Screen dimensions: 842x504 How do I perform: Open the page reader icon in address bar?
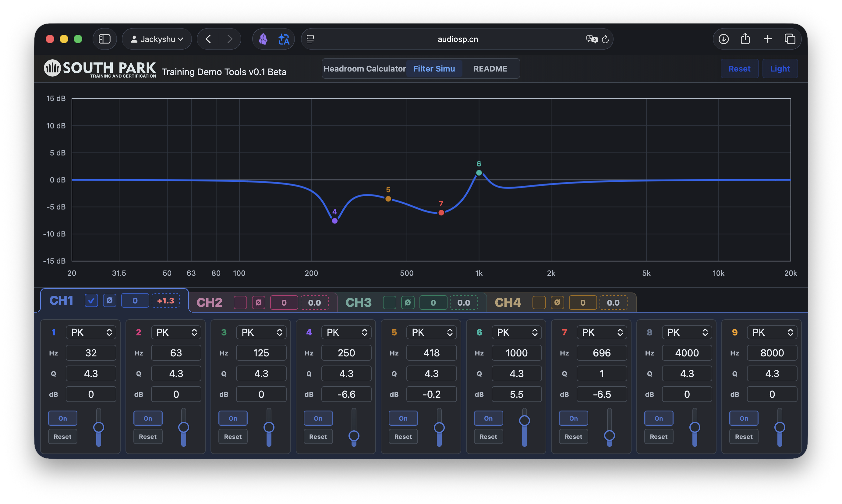tap(310, 39)
